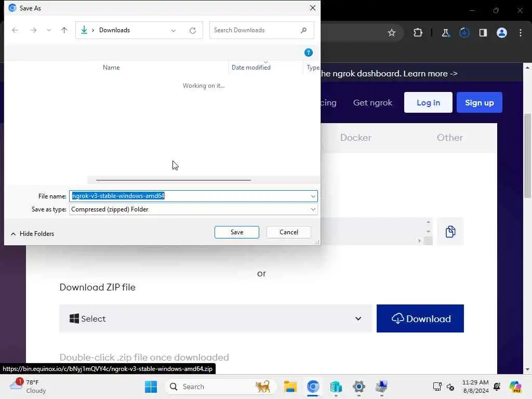The height and width of the screenshot is (399, 532).
Task: Click the File name text box
Action: 189,196
